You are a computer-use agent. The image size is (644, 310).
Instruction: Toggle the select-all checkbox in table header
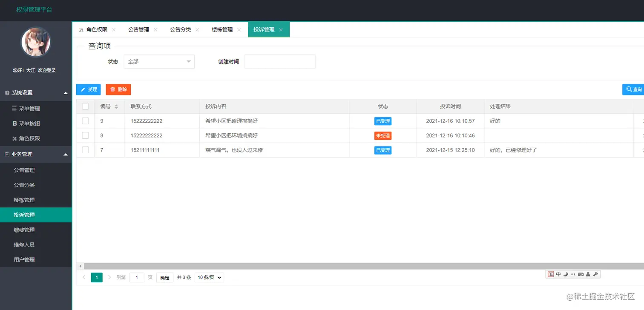pos(85,106)
